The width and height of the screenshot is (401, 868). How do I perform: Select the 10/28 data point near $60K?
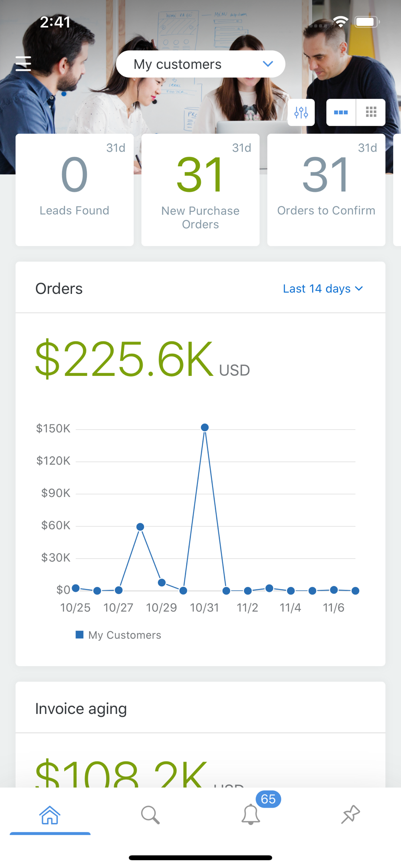(x=140, y=526)
